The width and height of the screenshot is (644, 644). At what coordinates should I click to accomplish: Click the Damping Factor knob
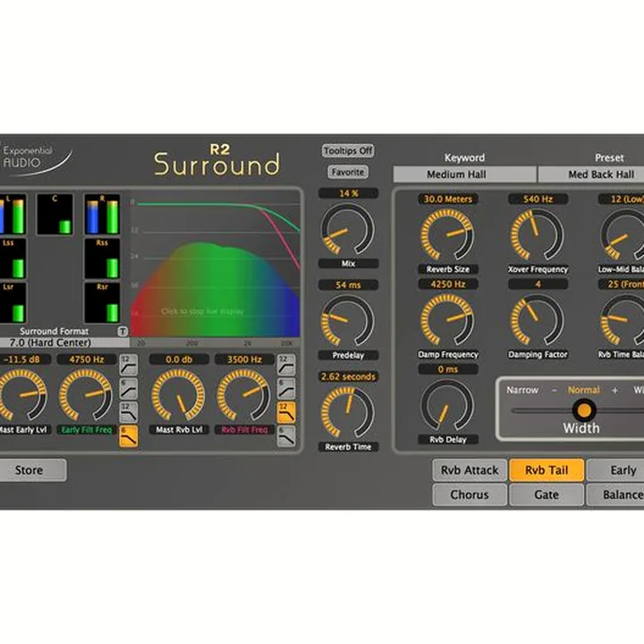[538, 320]
